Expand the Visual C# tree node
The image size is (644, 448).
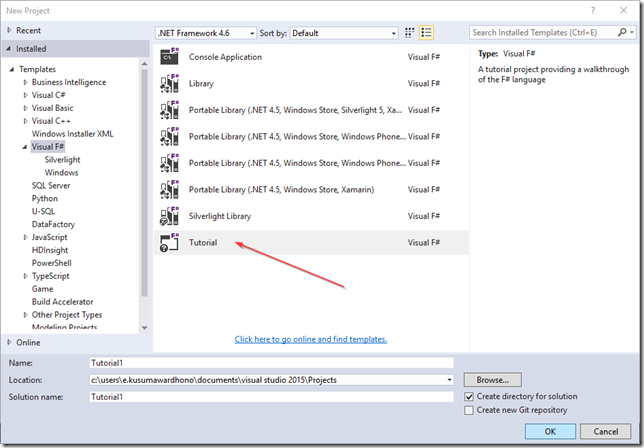(x=25, y=95)
